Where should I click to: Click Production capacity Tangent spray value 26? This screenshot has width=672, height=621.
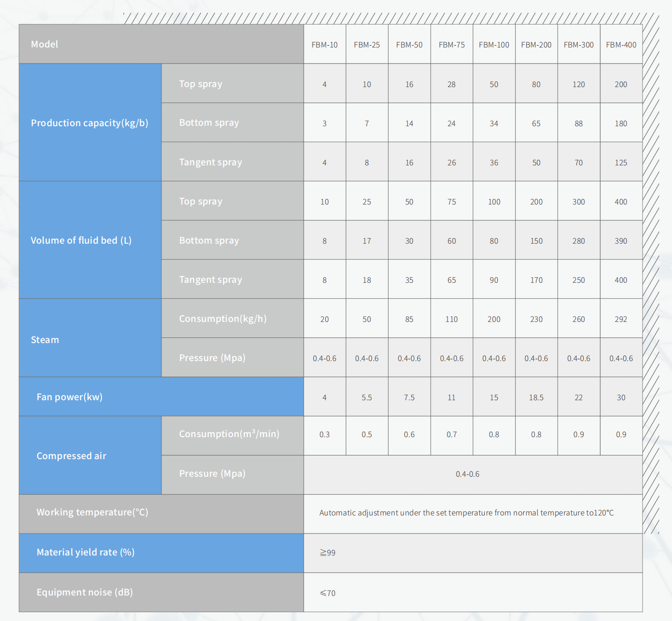(452, 162)
